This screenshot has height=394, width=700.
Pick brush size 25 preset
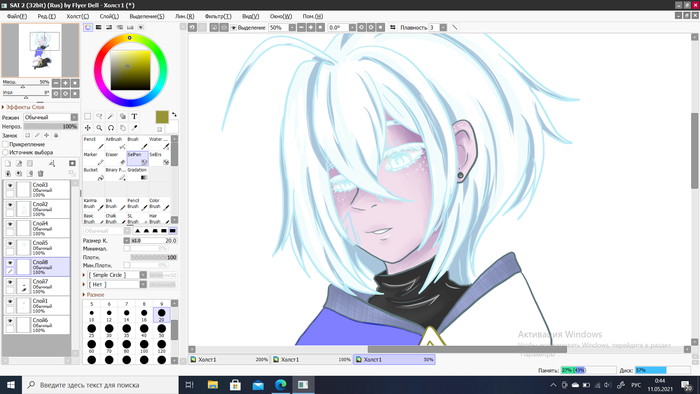tap(92, 331)
